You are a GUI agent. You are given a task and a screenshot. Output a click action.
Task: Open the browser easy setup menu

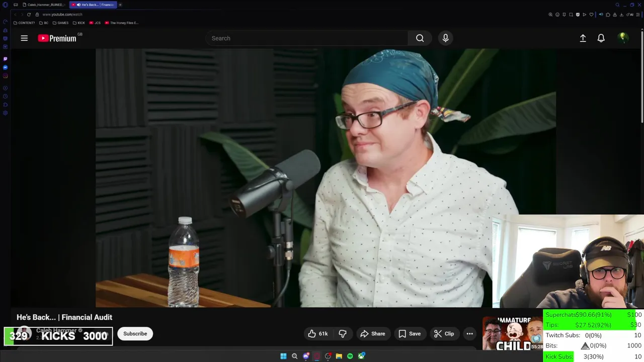[638, 15]
